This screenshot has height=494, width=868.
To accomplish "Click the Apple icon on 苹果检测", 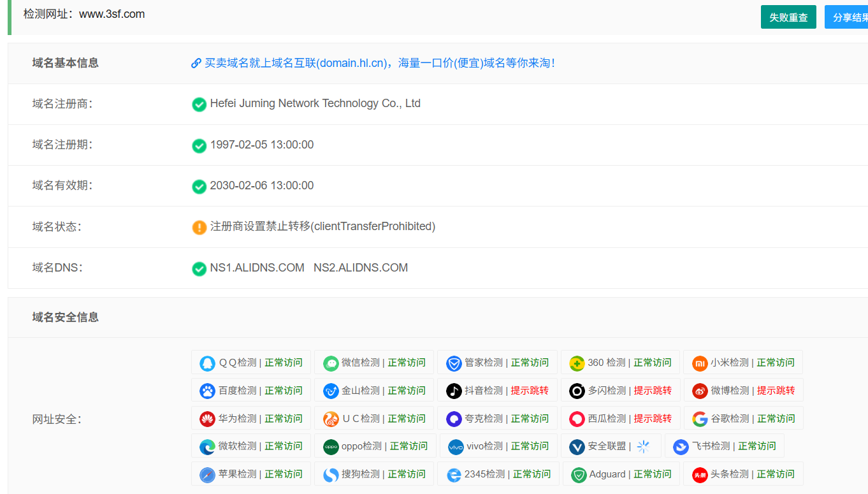I will point(207,474).
